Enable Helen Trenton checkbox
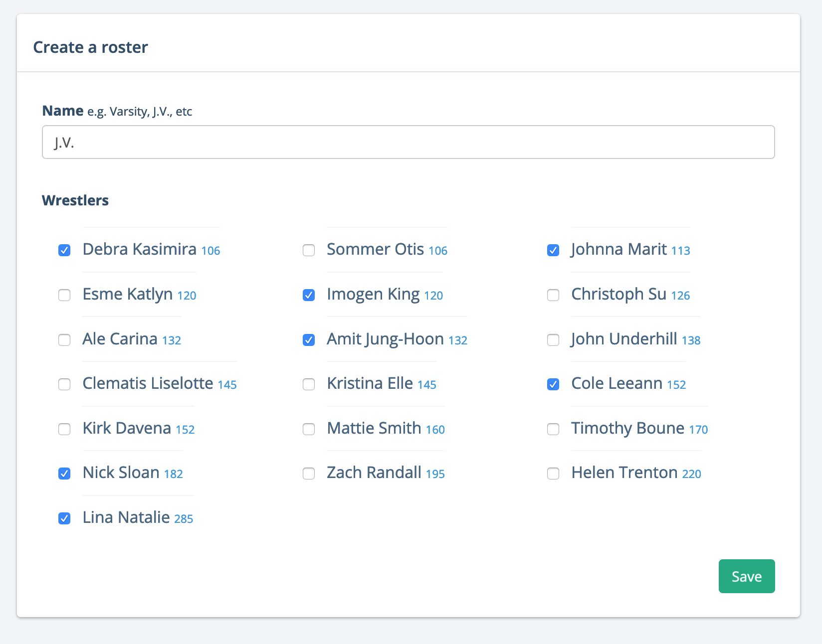The width and height of the screenshot is (822, 644). coord(553,474)
